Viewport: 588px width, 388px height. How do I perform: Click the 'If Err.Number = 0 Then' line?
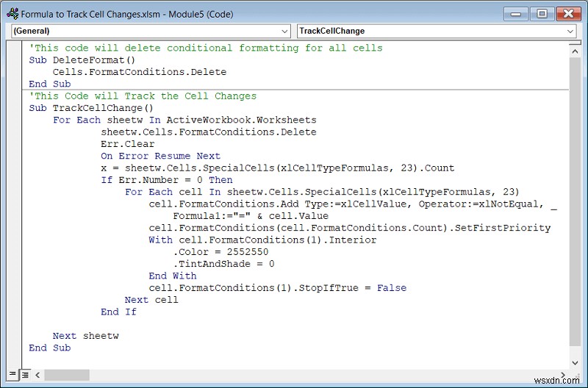pos(167,180)
